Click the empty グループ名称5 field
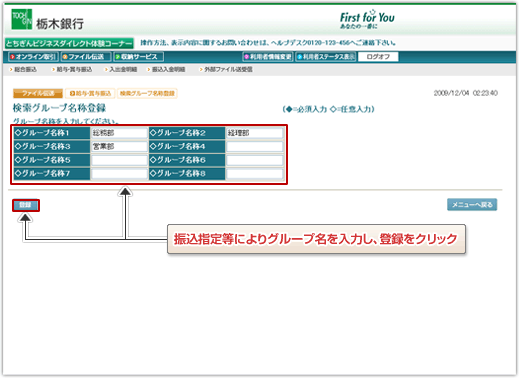520x378 pixels. (x=119, y=160)
